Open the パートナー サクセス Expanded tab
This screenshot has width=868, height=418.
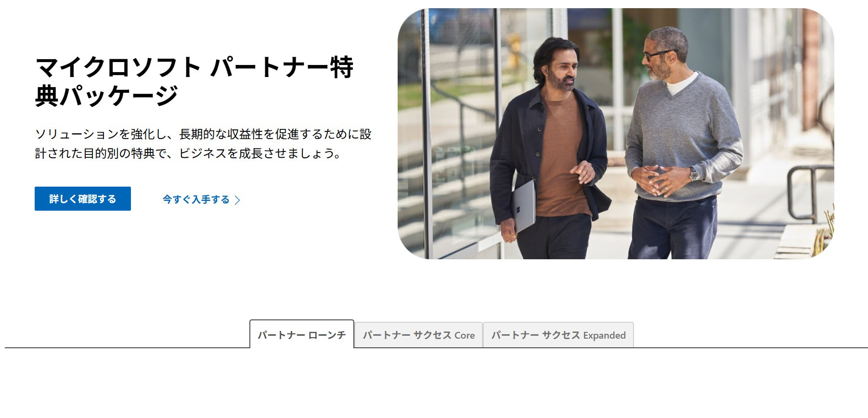click(558, 335)
